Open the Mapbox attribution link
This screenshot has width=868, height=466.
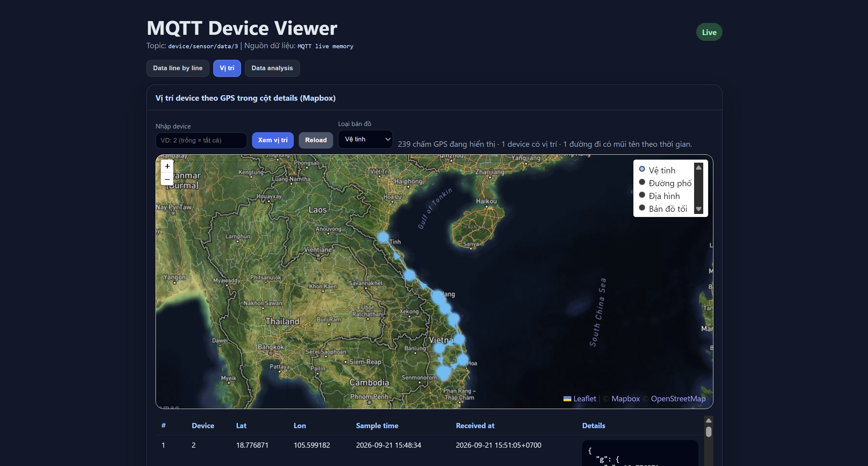click(625, 399)
